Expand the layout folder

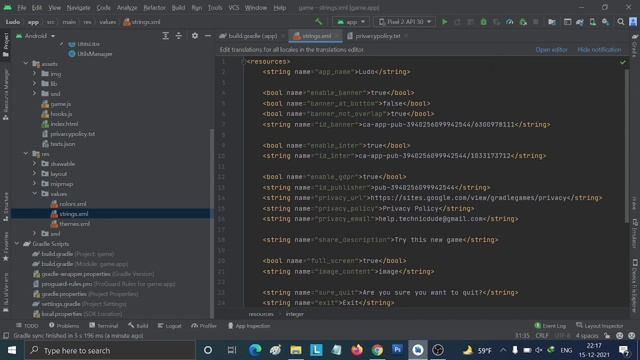(35, 174)
